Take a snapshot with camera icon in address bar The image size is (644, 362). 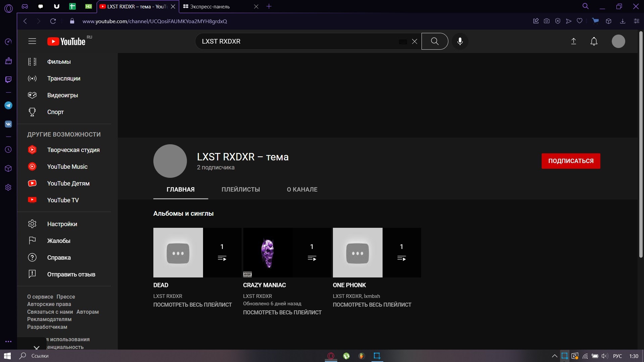click(x=547, y=21)
